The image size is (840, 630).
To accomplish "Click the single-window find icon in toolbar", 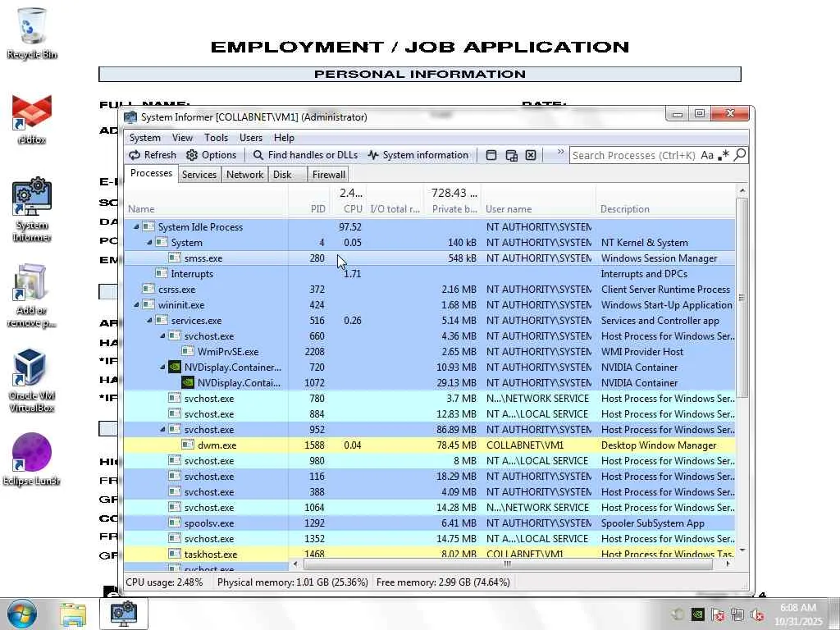I will (491, 155).
